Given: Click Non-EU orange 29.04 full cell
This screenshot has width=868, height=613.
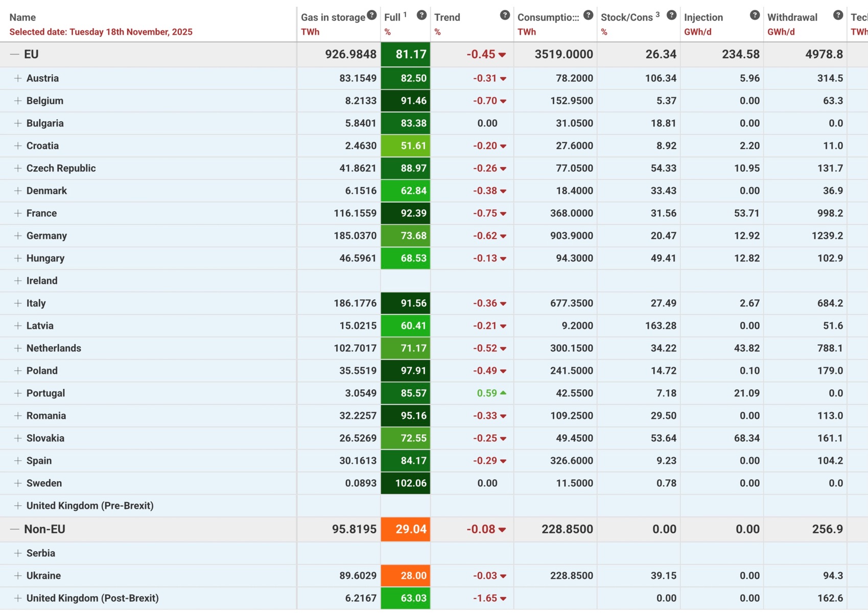Looking at the screenshot, I should (x=406, y=529).
